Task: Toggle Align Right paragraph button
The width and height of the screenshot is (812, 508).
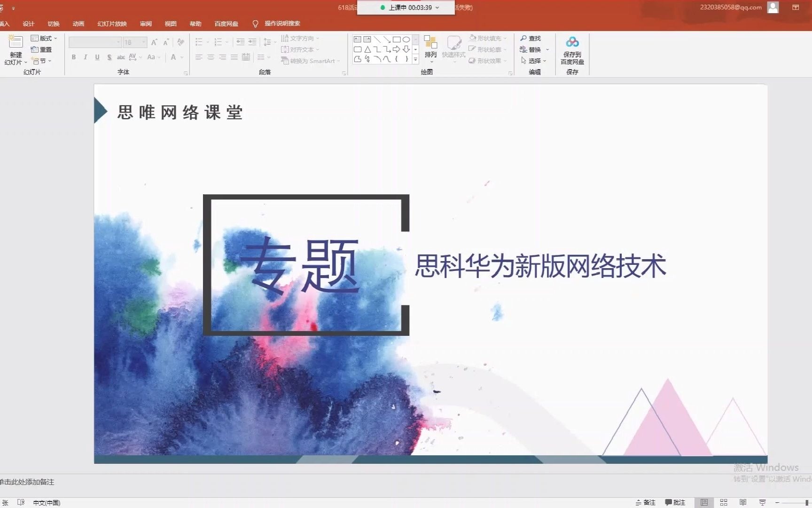Action: 222,57
